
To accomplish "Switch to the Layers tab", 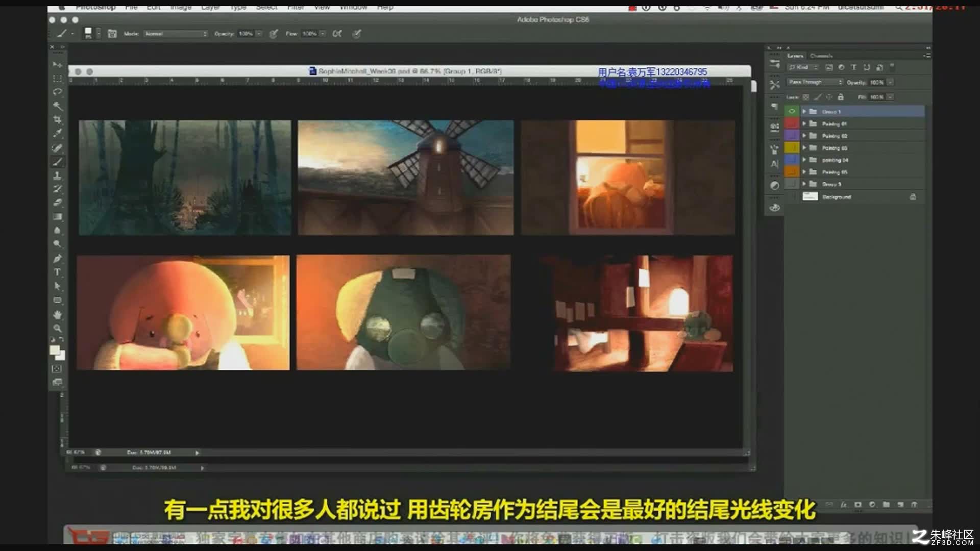I will (795, 56).
